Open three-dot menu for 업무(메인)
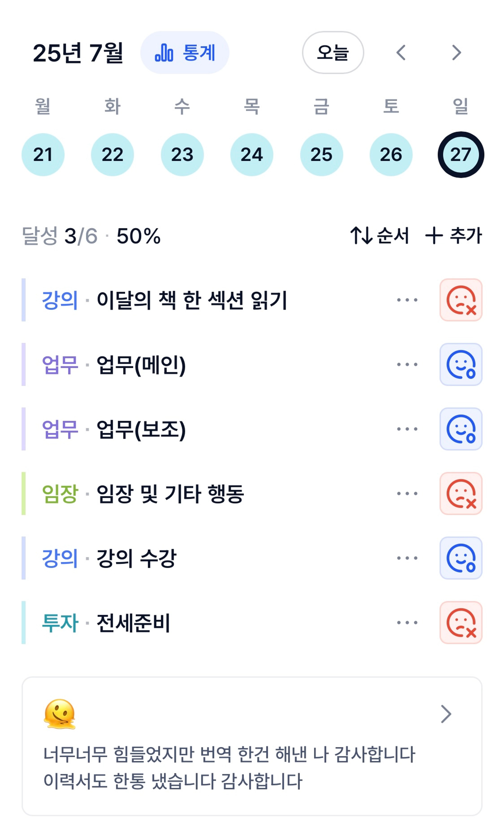 tap(407, 364)
